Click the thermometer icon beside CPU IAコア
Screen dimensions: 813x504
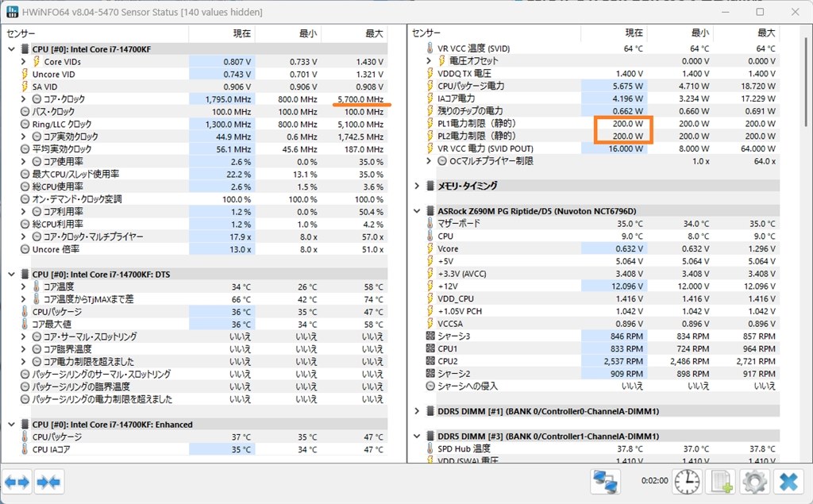(25, 449)
